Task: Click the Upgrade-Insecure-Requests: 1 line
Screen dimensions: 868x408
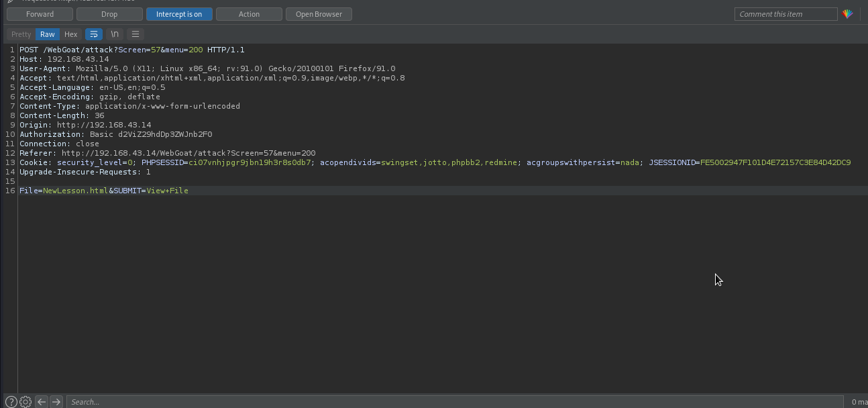Action: 85,172
